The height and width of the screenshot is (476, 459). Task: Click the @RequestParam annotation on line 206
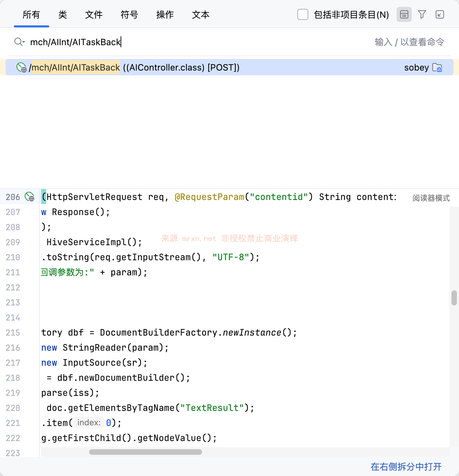coord(209,197)
